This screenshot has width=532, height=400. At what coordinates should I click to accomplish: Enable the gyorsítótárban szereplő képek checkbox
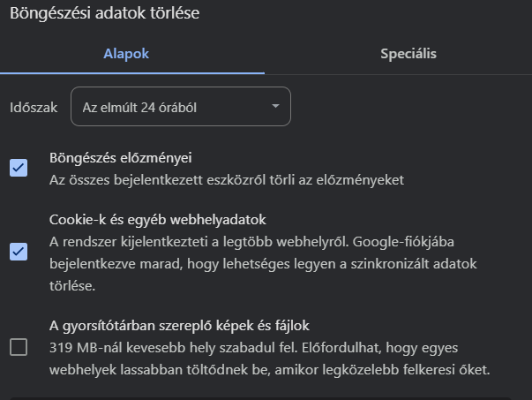[x=19, y=347]
